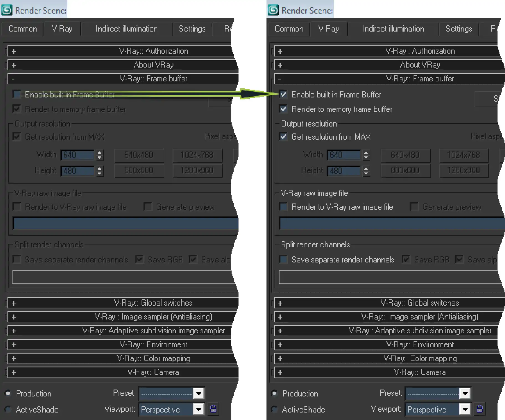Toggle Render to memory frame buffer, left window
Image resolution: width=505 pixels, height=420 pixels.
[x=17, y=109]
